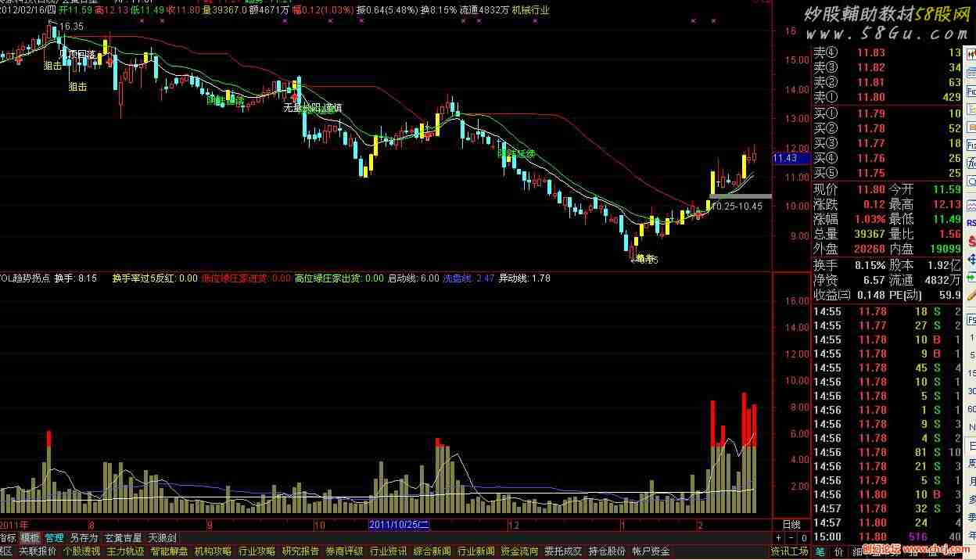The image size is (976, 560).
Task: Click the 2011年 label on the time axis
Action: (x=14, y=524)
